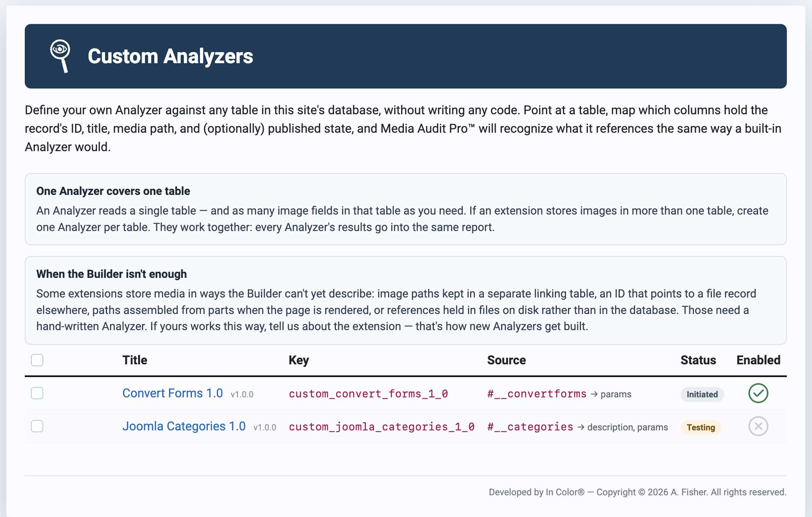Tick the select-all checkbox in table header
Image resolution: width=812 pixels, height=517 pixels.
click(x=37, y=360)
